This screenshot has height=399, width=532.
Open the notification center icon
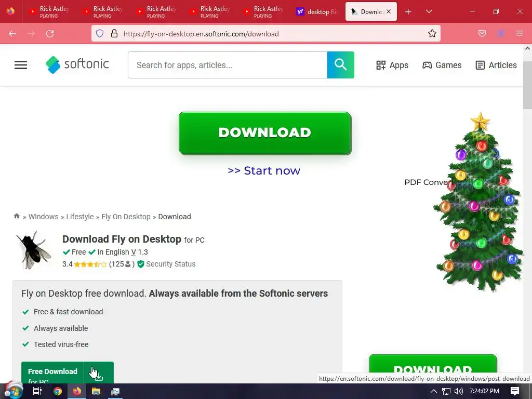click(x=515, y=391)
